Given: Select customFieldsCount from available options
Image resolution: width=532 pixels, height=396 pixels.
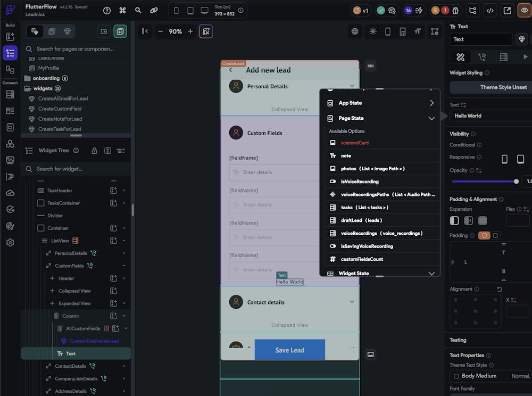Looking at the screenshot, I should coord(362,259).
